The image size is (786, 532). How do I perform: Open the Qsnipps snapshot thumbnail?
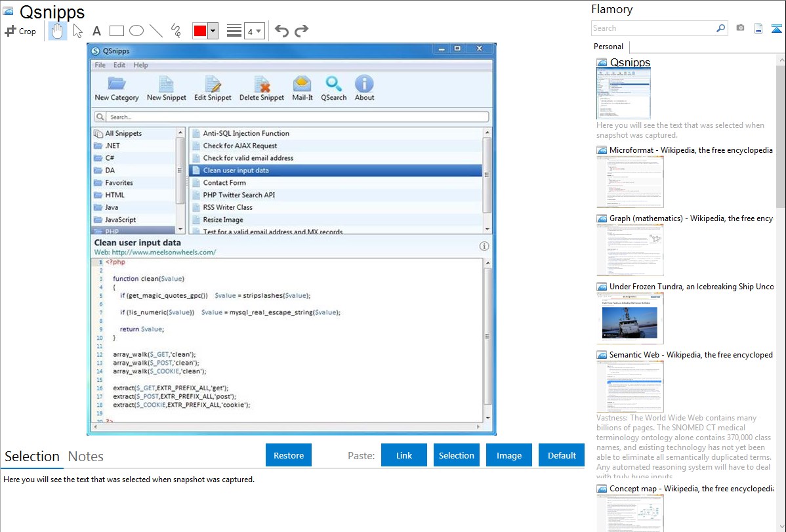[623, 93]
